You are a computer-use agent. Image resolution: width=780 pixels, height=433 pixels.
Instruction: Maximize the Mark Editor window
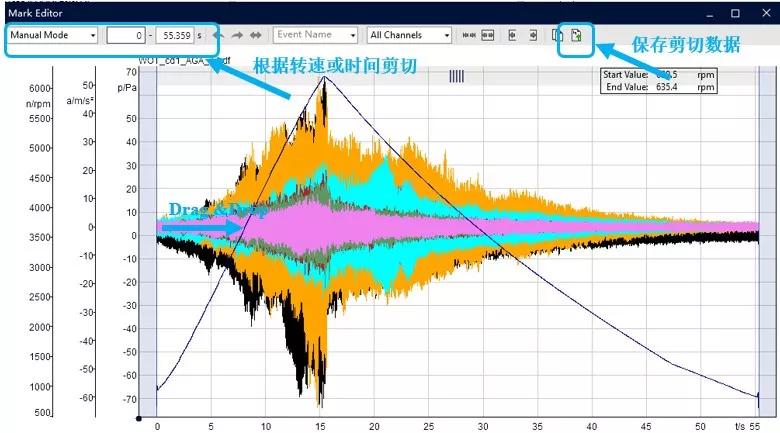pyautogui.click(x=735, y=13)
